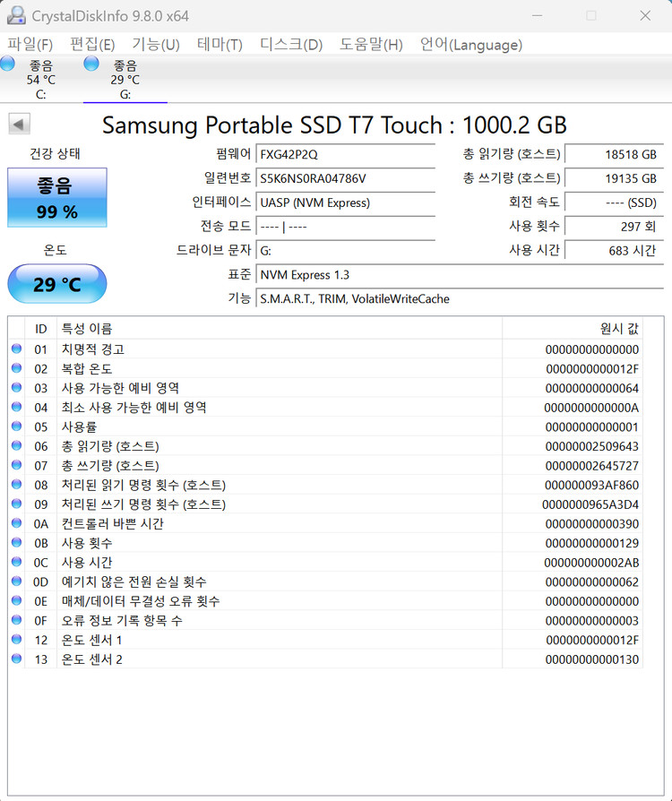Click the standard field NVM Express 1.3

(x=460, y=275)
